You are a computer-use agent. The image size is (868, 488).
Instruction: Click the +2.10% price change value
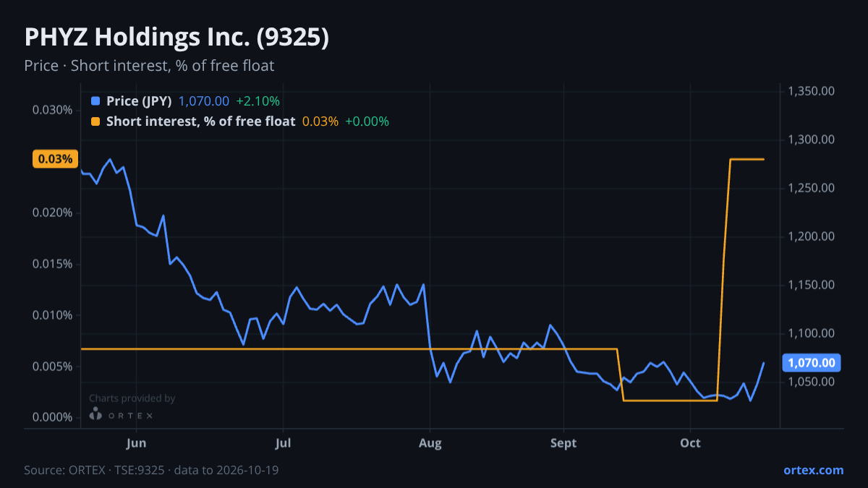(258, 101)
